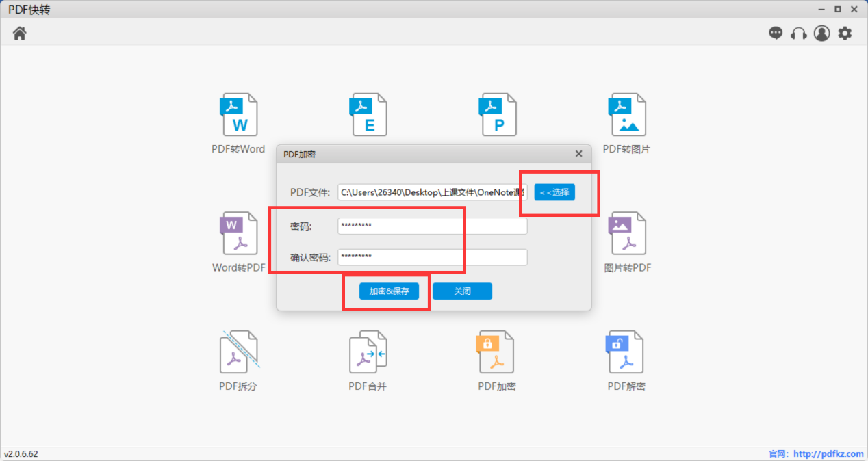Viewport: 868px width, 461px height.
Task: Click the <<选择 file browse button
Action: point(554,192)
